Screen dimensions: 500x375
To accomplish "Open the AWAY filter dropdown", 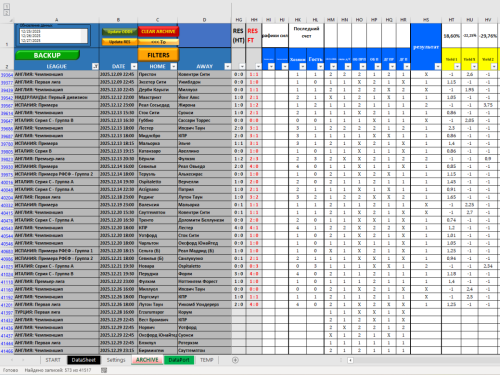I will point(228,66).
